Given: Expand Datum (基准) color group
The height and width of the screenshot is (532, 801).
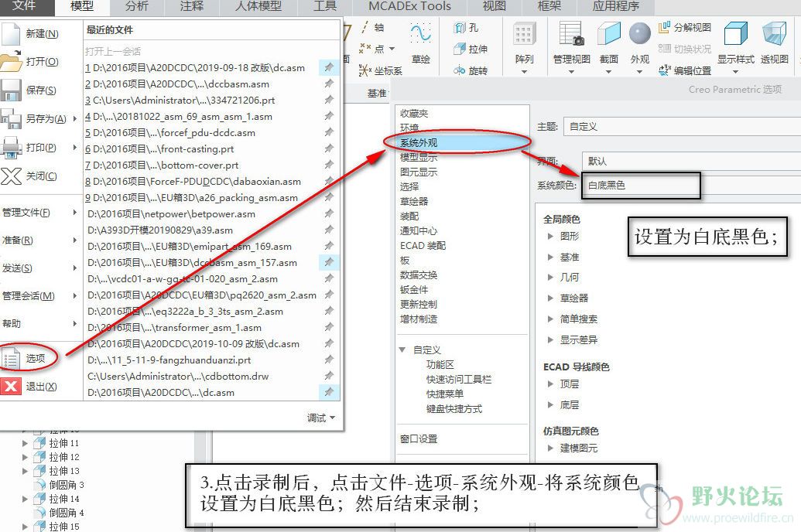Looking at the screenshot, I should (x=550, y=257).
